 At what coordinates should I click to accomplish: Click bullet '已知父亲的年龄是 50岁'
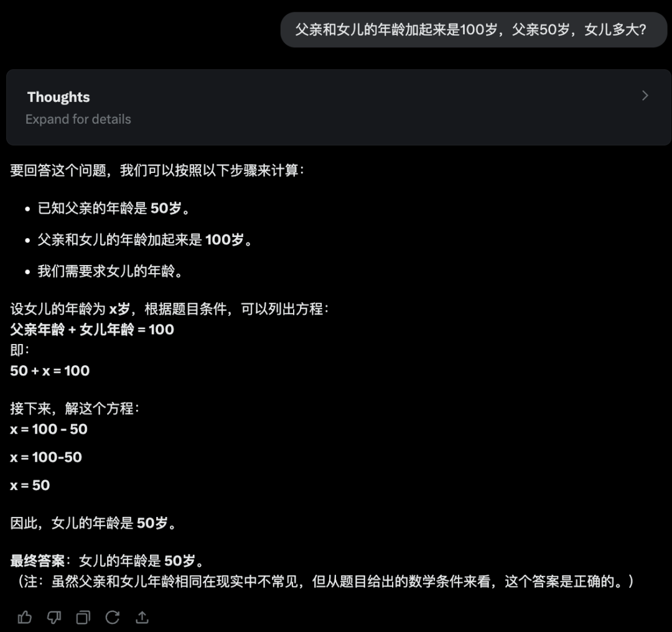(x=114, y=208)
